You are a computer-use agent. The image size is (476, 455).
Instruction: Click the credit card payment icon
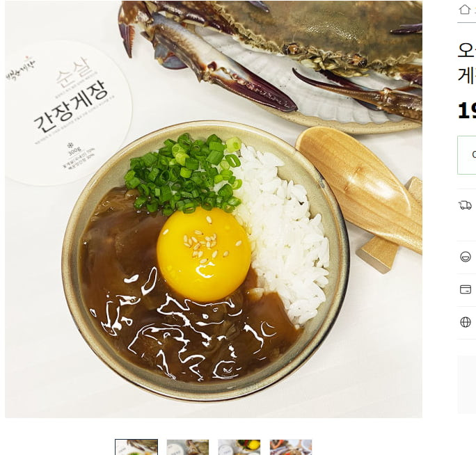coord(466,289)
